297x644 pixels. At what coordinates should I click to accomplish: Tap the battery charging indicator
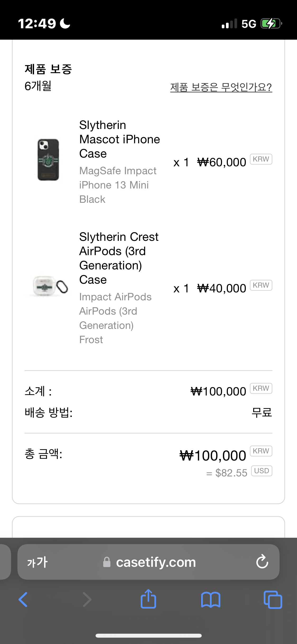point(271,24)
